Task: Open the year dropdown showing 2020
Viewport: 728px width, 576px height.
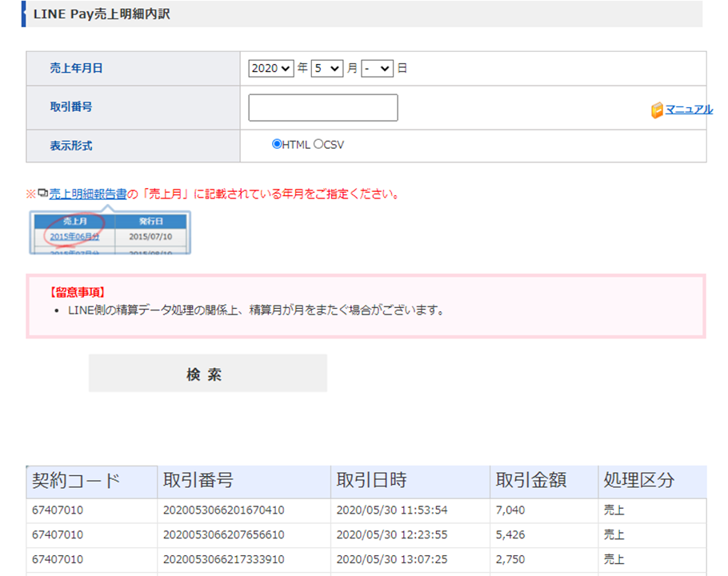Action: [x=270, y=68]
